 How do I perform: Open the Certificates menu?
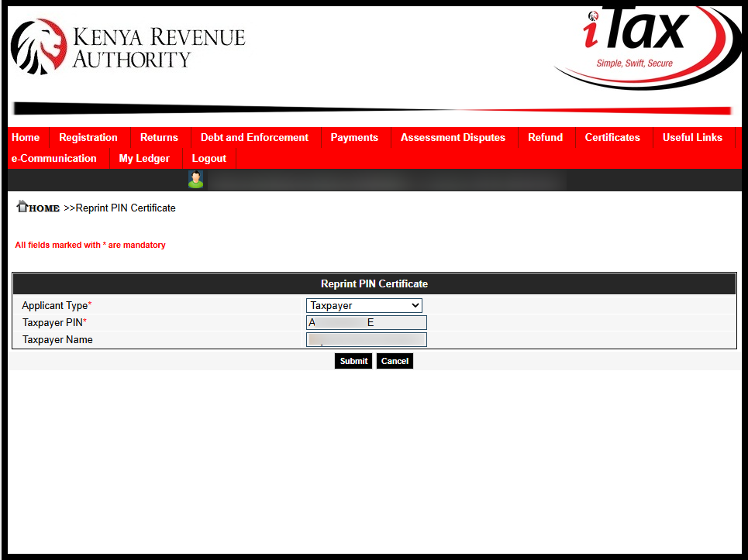click(612, 137)
